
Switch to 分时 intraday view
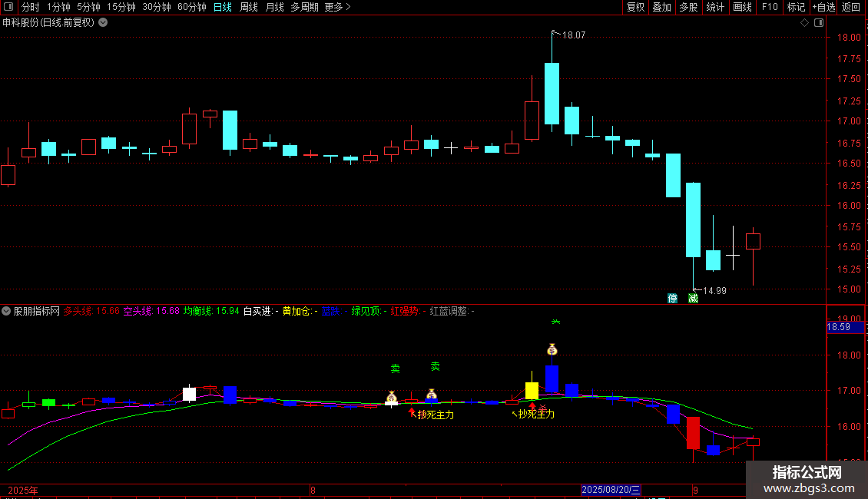31,7
